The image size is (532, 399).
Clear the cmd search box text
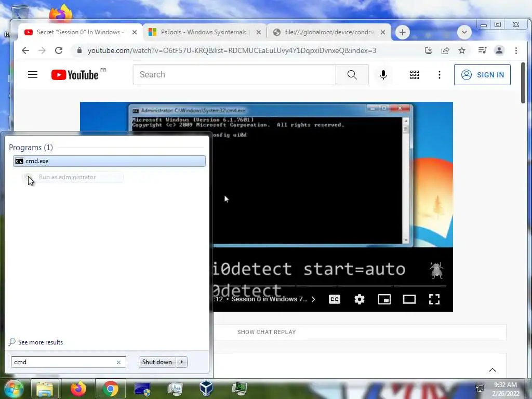click(x=118, y=362)
